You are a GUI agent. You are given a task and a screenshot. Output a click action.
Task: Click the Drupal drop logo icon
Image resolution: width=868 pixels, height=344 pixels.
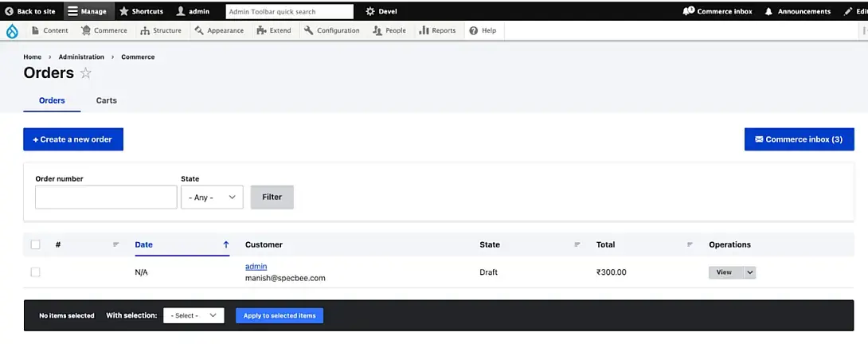point(12,31)
